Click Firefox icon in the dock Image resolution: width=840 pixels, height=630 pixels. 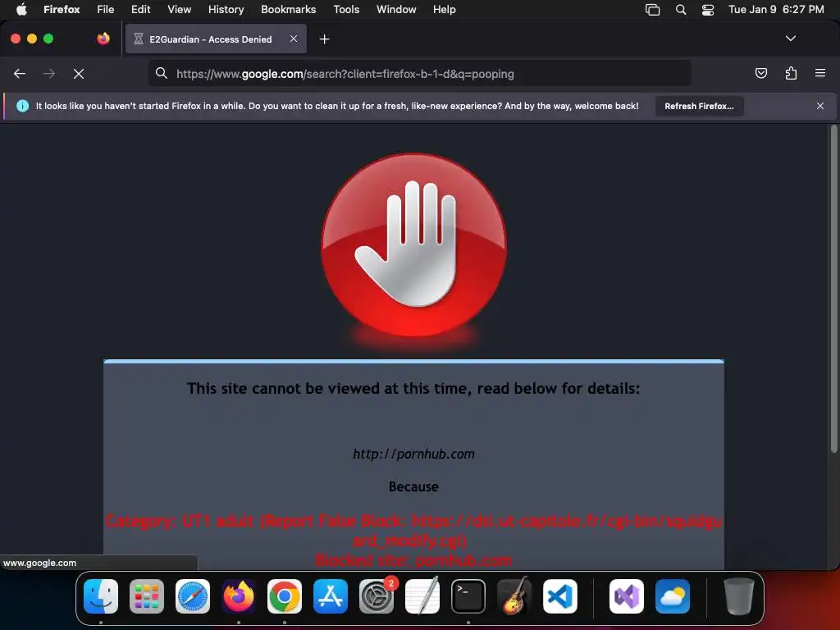pos(239,596)
